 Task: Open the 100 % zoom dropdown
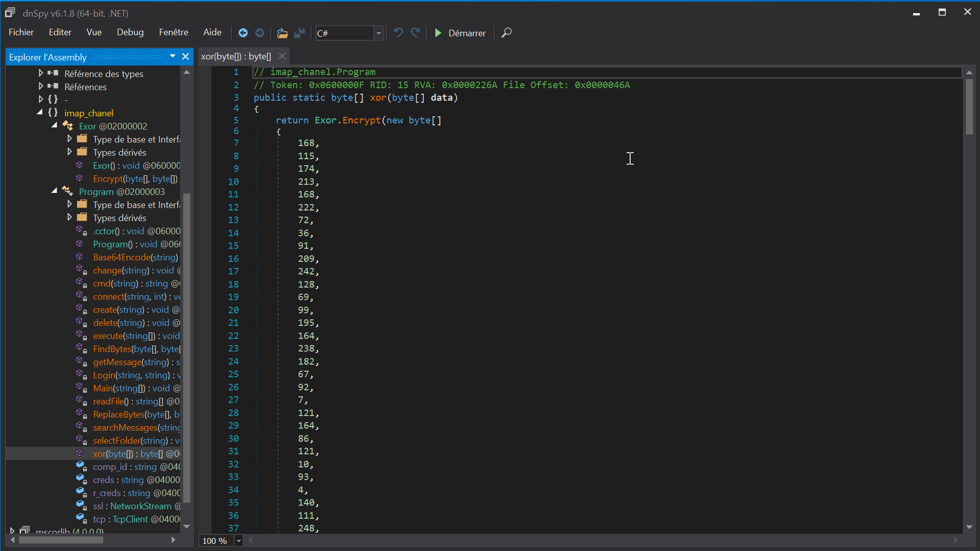[x=239, y=541]
